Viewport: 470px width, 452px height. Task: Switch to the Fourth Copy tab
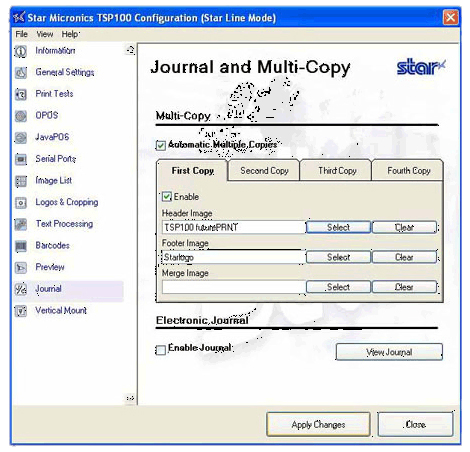click(x=409, y=171)
